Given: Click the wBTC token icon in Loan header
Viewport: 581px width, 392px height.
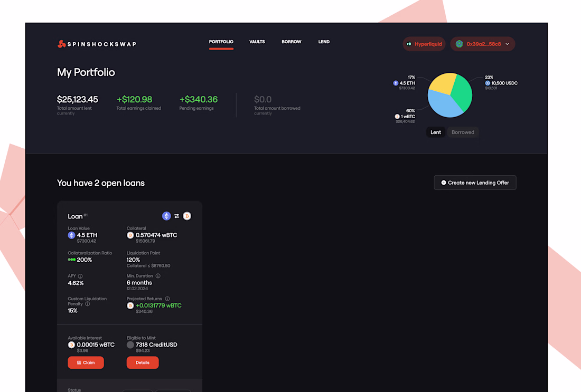Looking at the screenshot, I should click(187, 216).
